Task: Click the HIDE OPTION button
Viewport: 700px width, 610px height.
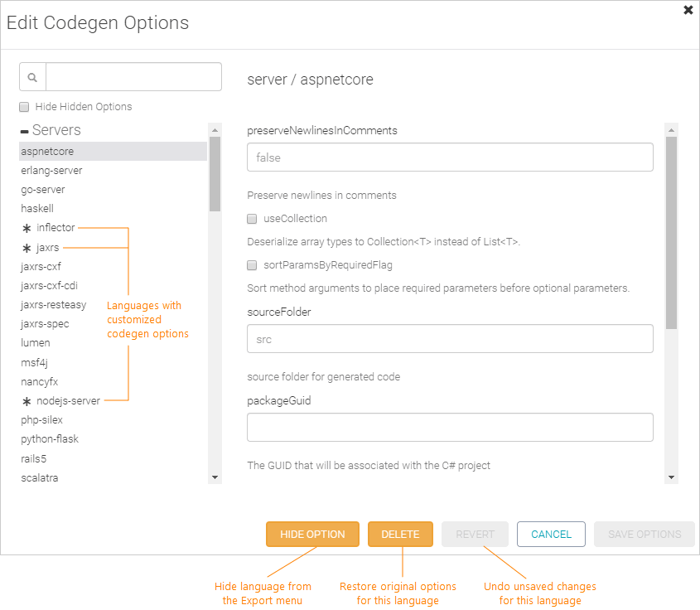Action: pos(312,534)
